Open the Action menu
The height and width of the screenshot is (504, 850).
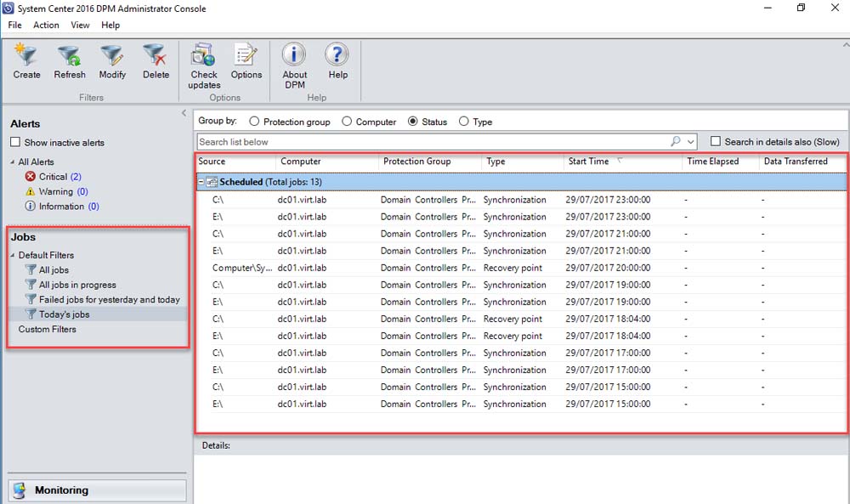point(46,25)
